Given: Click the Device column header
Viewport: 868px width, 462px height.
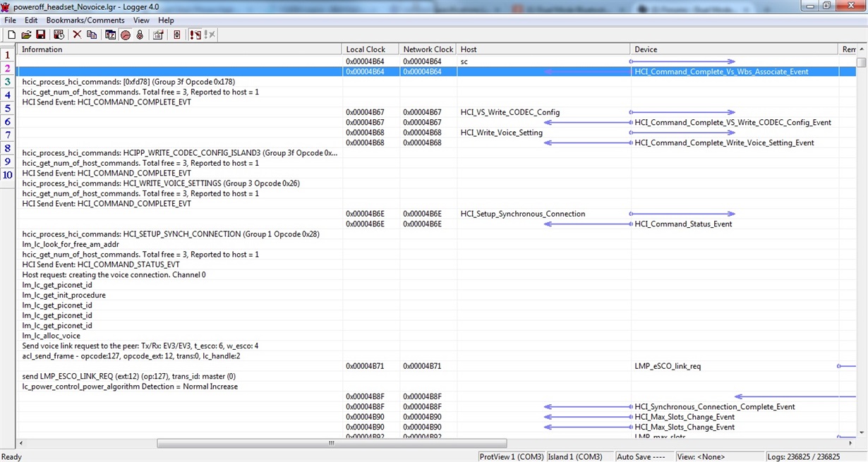Looking at the screenshot, I should tap(734, 49).
